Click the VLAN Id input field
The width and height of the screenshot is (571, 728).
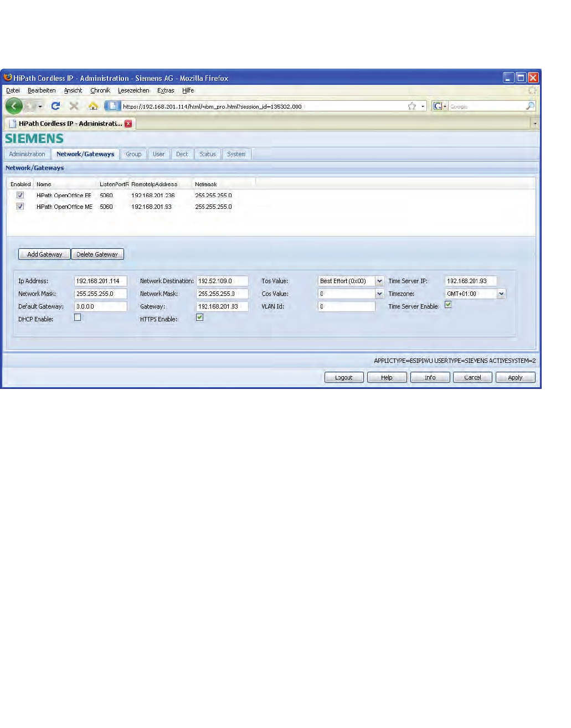[x=347, y=306]
